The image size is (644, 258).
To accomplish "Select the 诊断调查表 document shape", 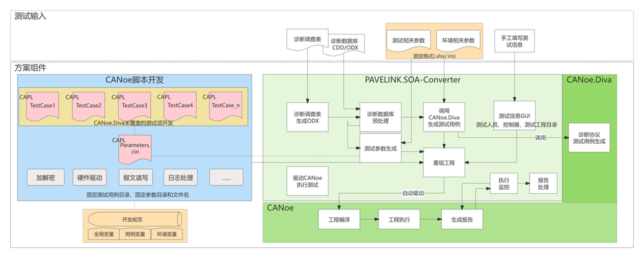I will point(308,40).
